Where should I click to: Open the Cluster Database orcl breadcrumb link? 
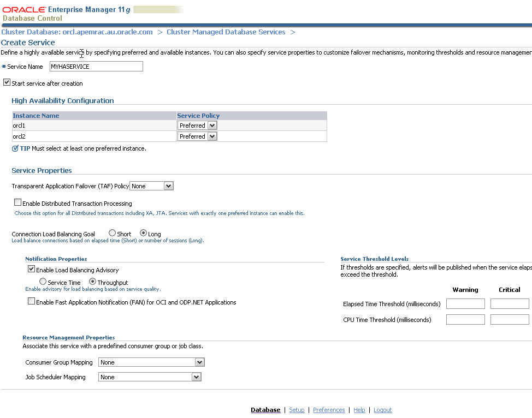pos(77,32)
